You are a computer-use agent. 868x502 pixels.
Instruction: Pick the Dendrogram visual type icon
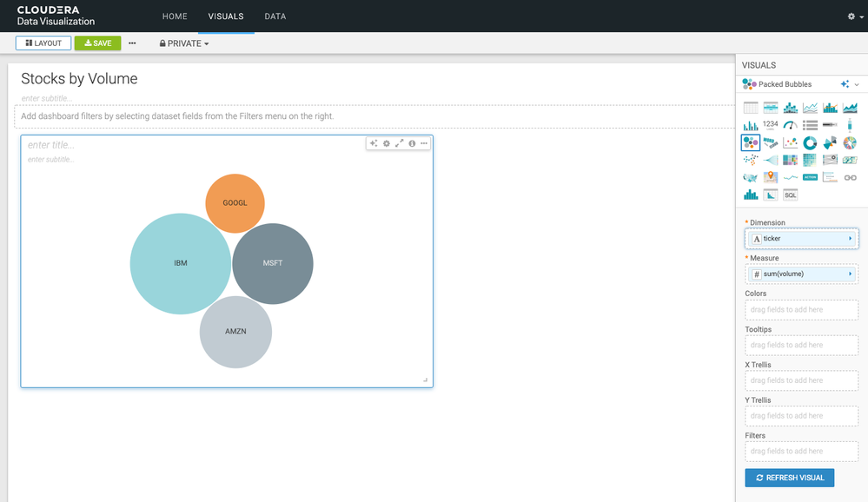[x=771, y=161]
